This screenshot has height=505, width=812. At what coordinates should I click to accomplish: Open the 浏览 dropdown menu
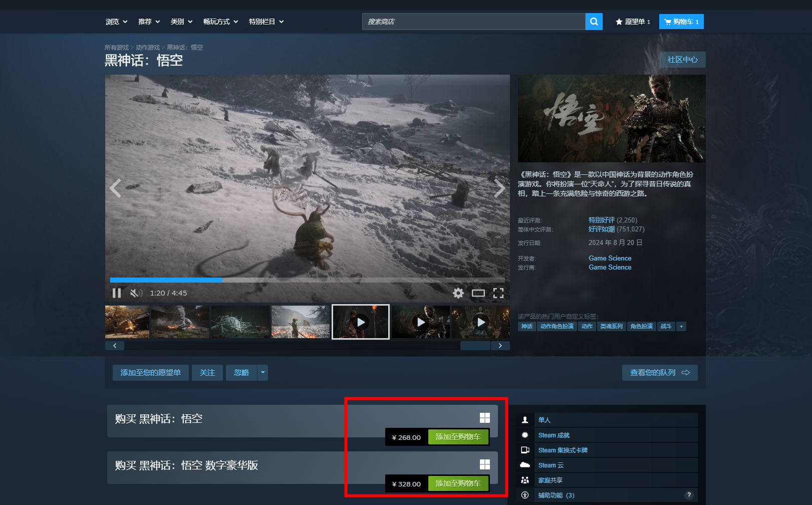coord(116,22)
